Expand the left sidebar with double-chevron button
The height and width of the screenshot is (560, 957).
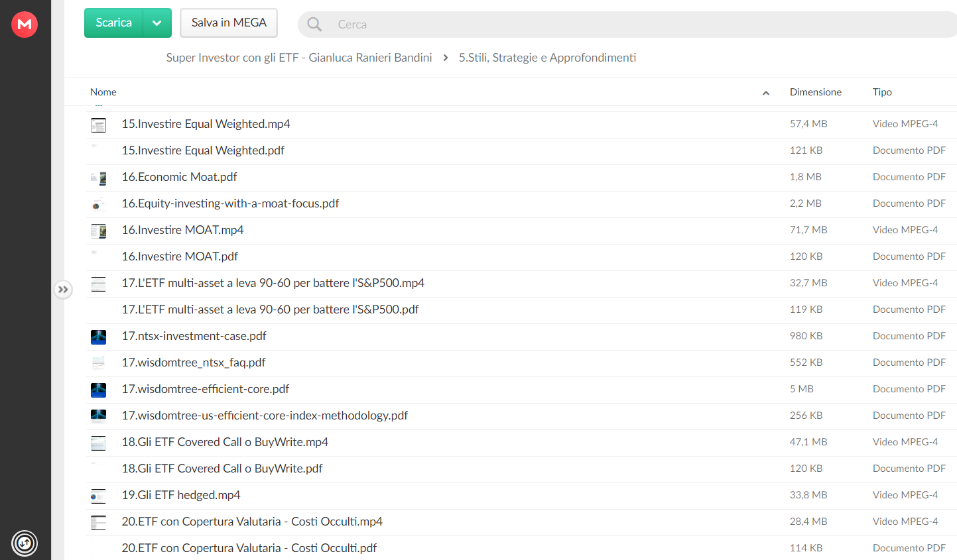pos(63,290)
